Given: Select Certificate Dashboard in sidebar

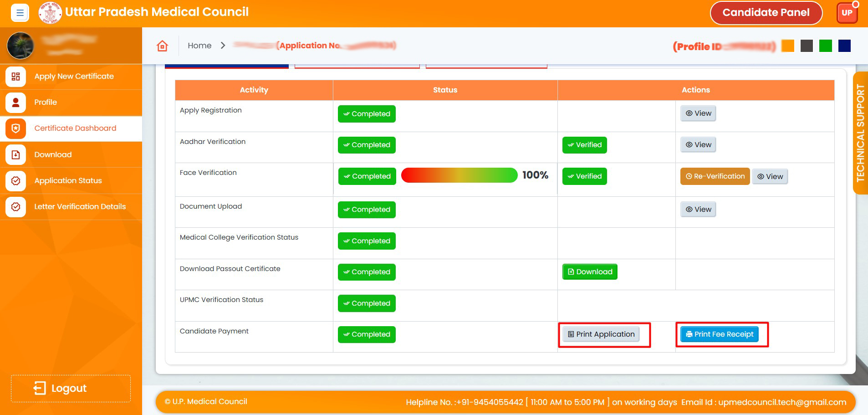Looking at the screenshot, I should 71,128.
